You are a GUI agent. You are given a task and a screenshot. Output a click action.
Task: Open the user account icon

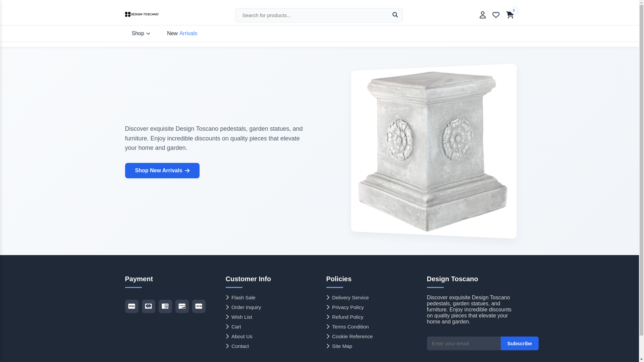482,15
